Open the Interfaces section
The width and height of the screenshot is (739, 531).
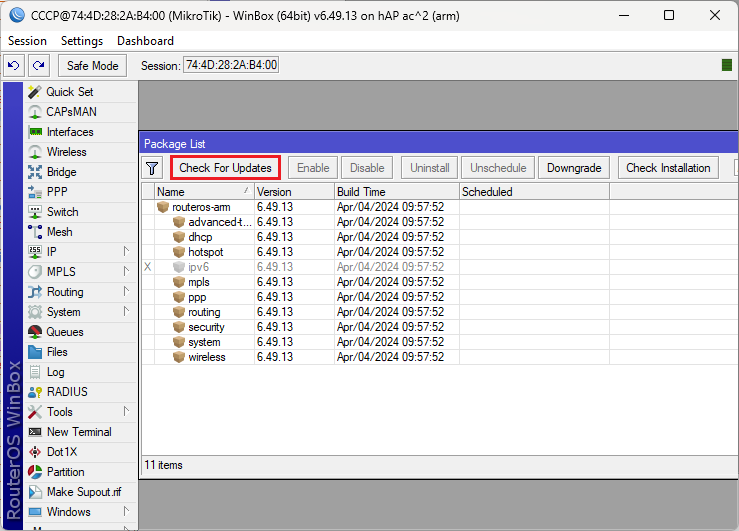tap(80, 132)
